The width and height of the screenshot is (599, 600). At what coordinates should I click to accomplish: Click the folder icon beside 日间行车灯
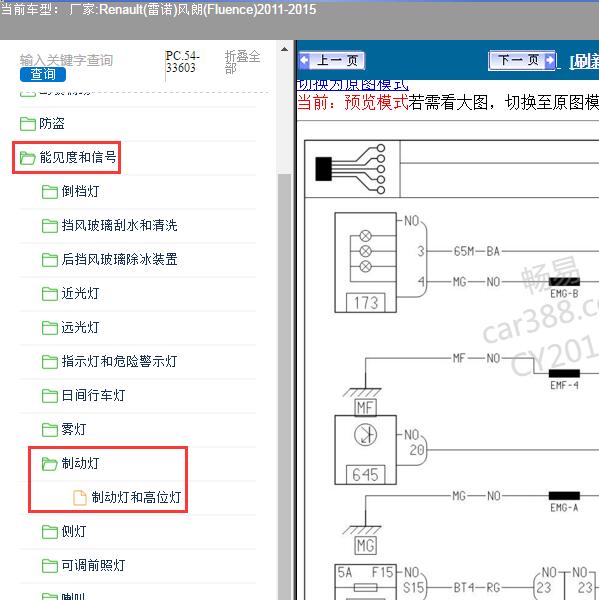click(50, 396)
